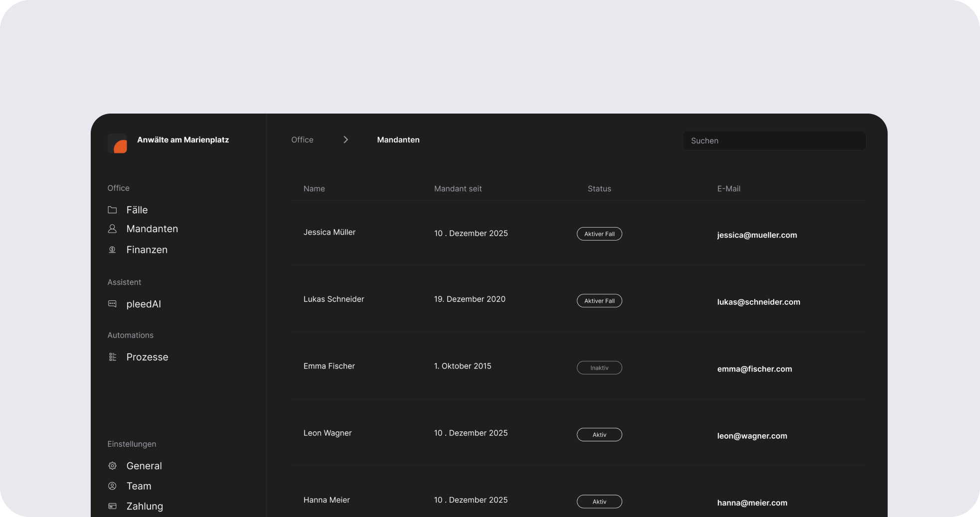Click the Fälle folder icon
Image resolution: width=980 pixels, height=517 pixels.
[x=112, y=210]
